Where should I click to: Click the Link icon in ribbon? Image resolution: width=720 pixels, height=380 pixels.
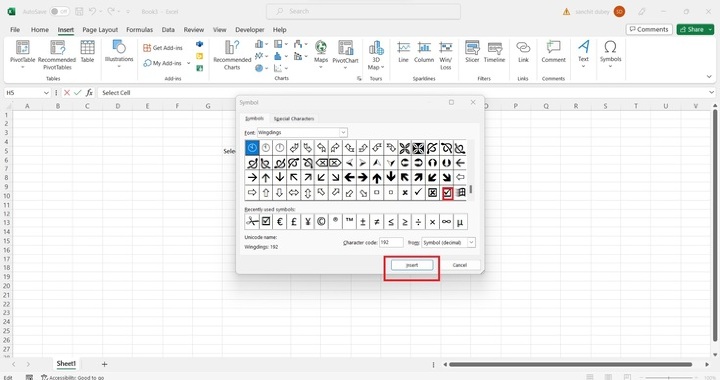(x=523, y=51)
